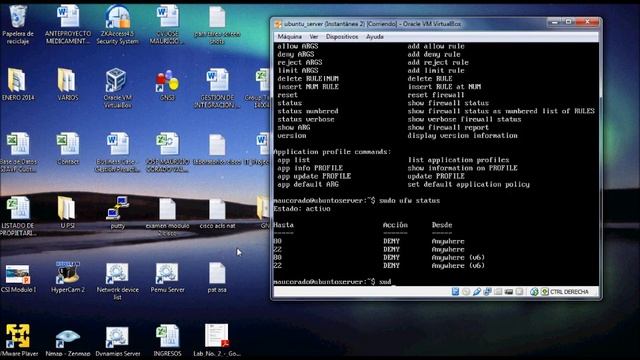Image resolution: width=640 pixels, height=360 pixels.
Task: Select the examen modulo file icon
Action: (x=167, y=216)
